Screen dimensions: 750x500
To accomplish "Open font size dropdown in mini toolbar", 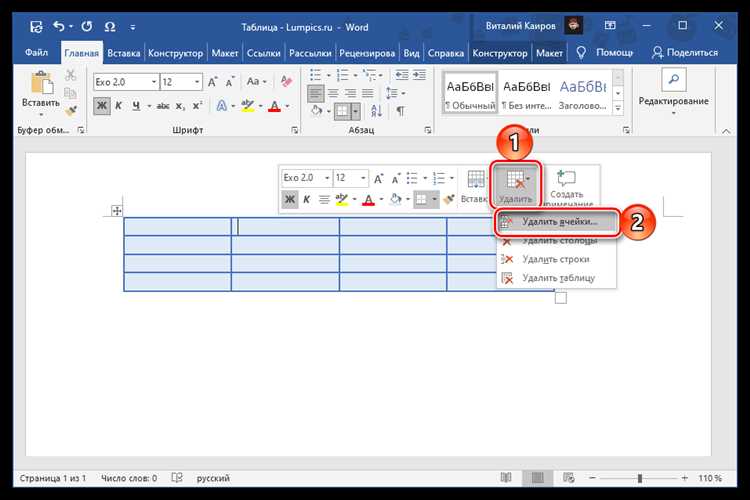I will [x=363, y=178].
